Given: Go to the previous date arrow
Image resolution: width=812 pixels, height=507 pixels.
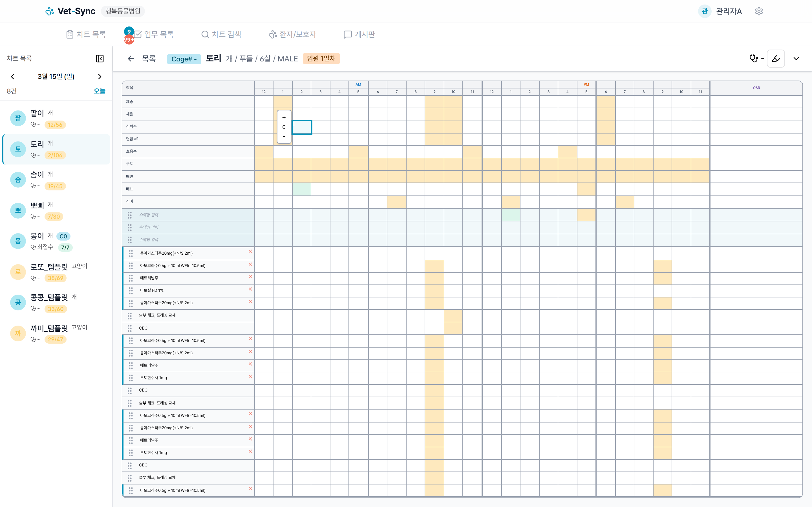Looking at the screenshot, I should point(13,76).
